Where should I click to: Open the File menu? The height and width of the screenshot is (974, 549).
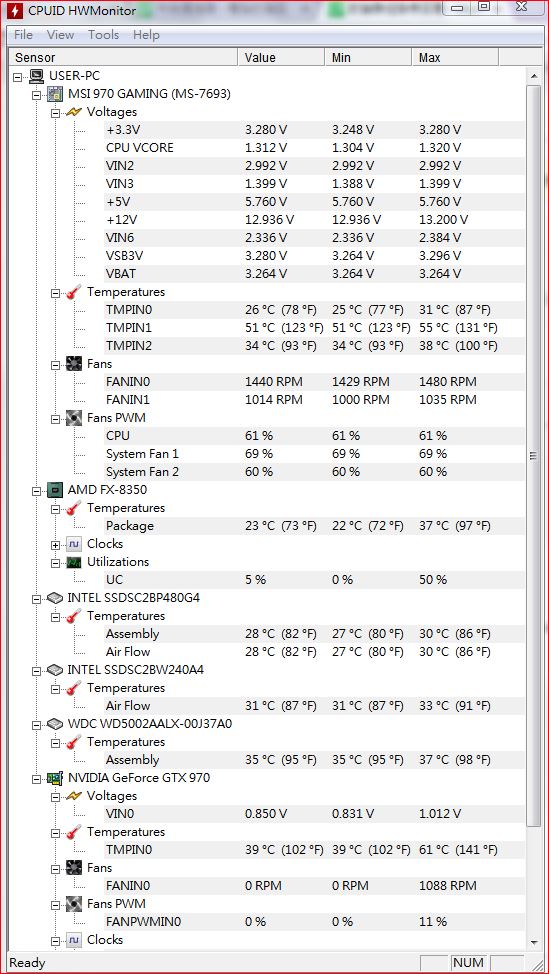[23, 35]
